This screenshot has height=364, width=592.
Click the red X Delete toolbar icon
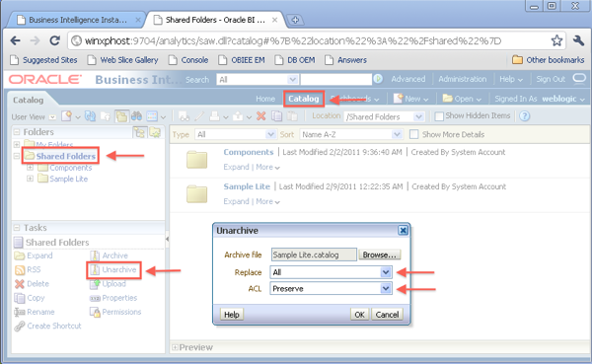(260, 116)
